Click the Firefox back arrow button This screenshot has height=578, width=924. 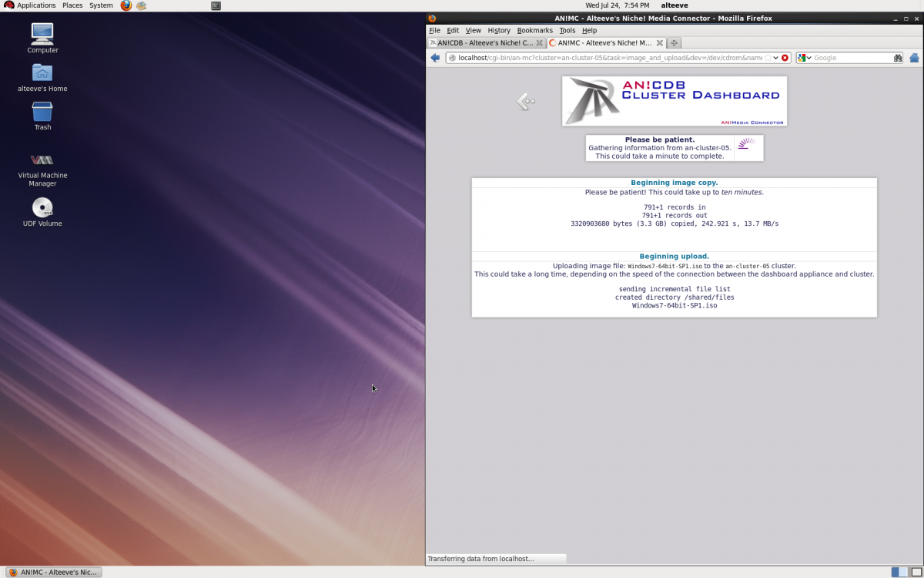tap(435, 58)
